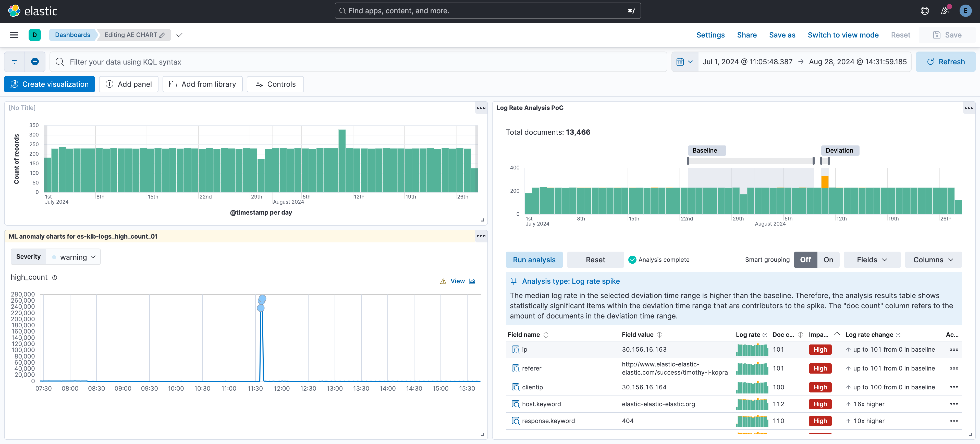Click the clientip field inspect icon
This screenshot has width=980, height=444.
click(516, 387)
